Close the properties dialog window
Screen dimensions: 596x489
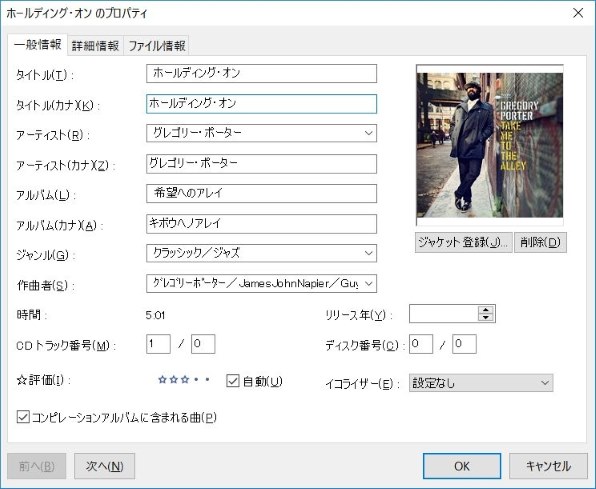(x=578, y=13)
